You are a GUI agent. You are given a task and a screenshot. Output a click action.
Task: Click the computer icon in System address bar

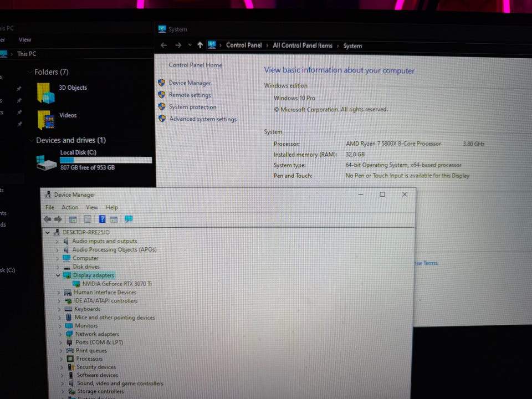click(x=212, y=45)
